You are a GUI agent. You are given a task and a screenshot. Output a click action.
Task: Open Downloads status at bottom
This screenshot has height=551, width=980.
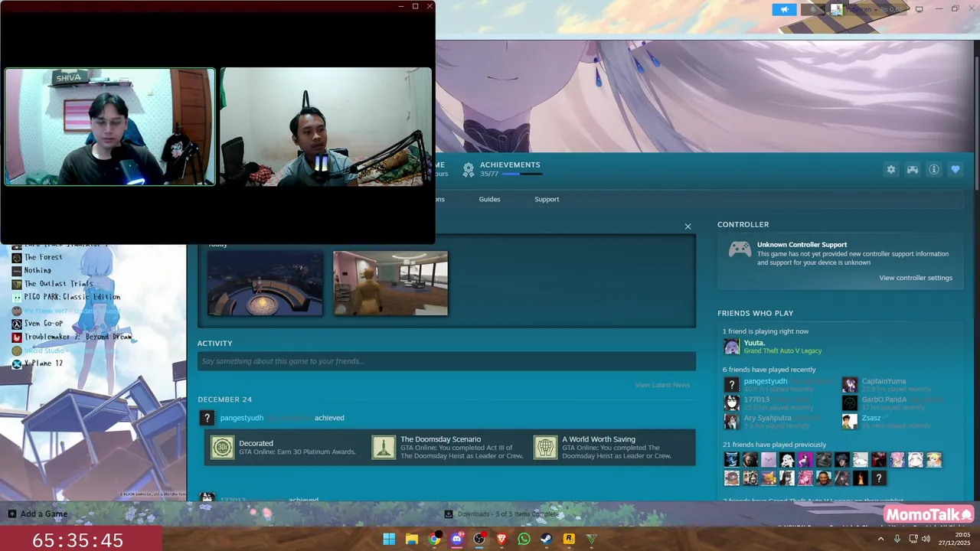[502, 514]
